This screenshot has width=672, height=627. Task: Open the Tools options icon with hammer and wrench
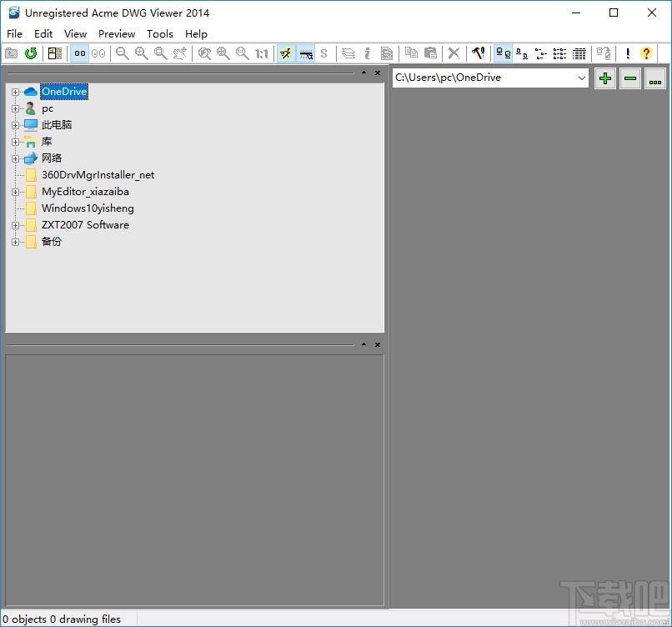coord(479,53)
